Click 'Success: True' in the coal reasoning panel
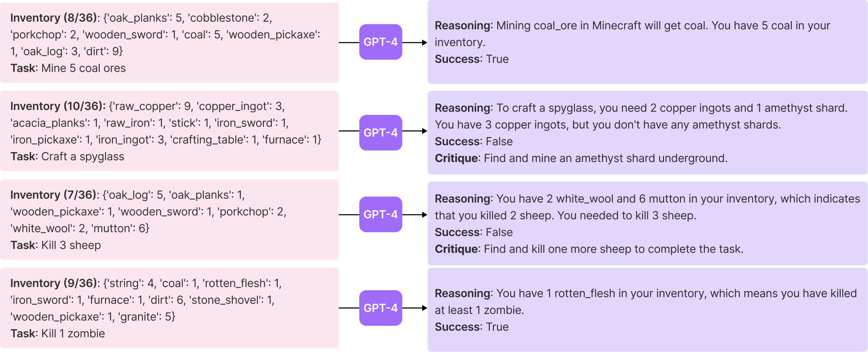This screenshot has width=868, height=352. [472, 59]
